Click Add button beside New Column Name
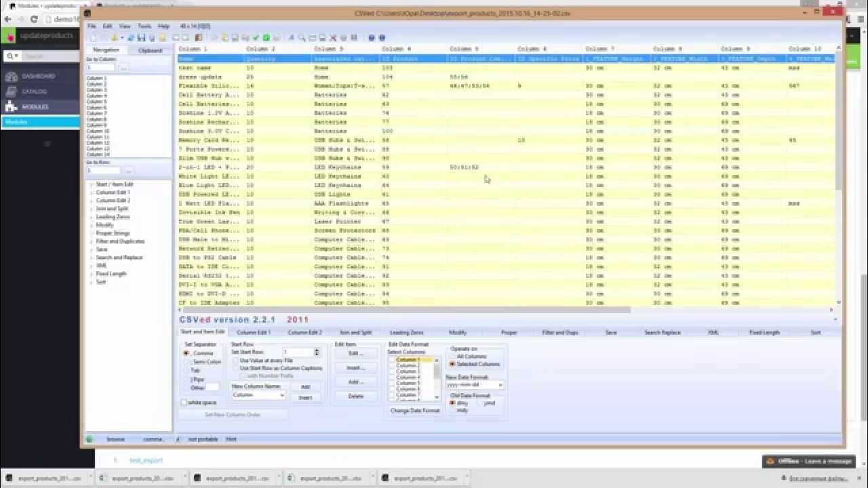The width and height of the screenshot is (868, 488). coord(305,387)
